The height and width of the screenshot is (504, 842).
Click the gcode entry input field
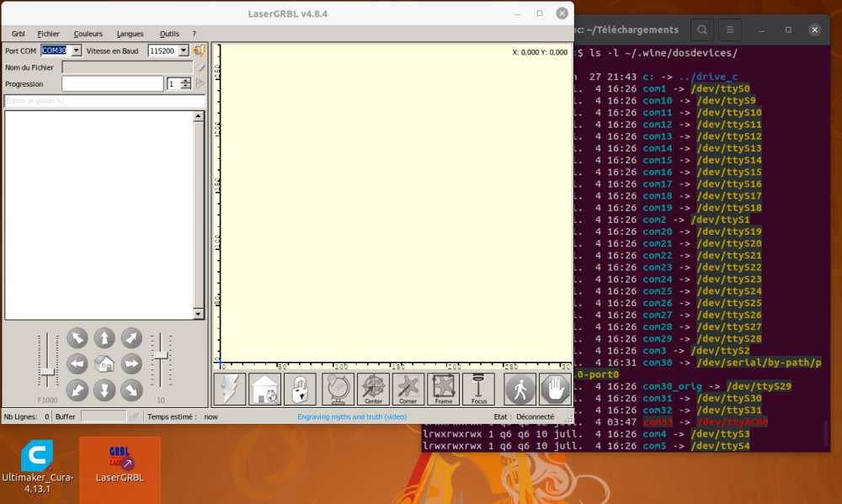click(x=104, y=101)
